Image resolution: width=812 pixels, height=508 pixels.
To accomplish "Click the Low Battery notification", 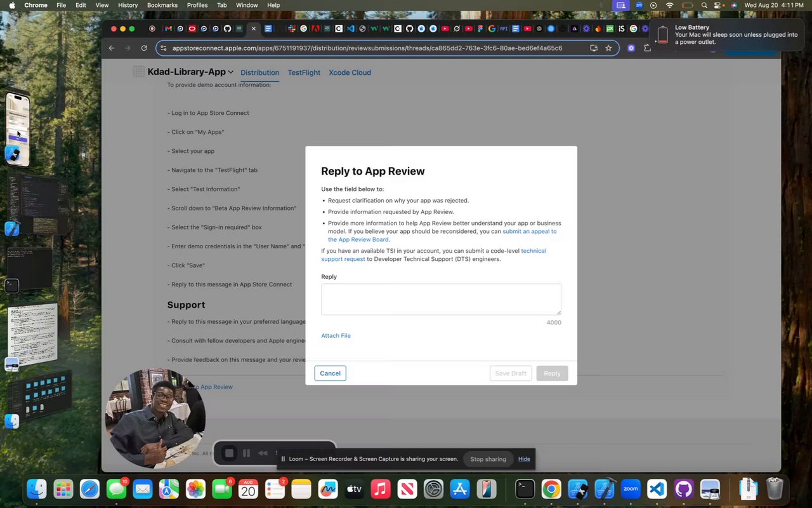I will tap(726, 35).
